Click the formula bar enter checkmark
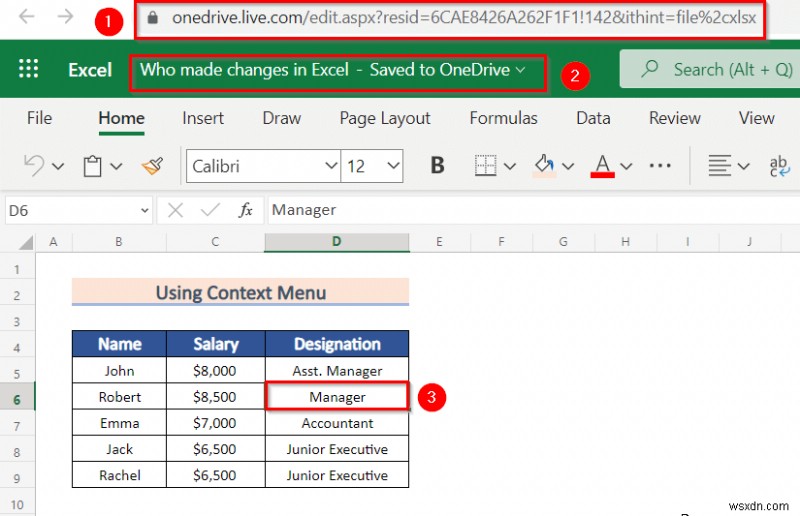The height and width of the screenshot is (516, 800). (210, 210)
